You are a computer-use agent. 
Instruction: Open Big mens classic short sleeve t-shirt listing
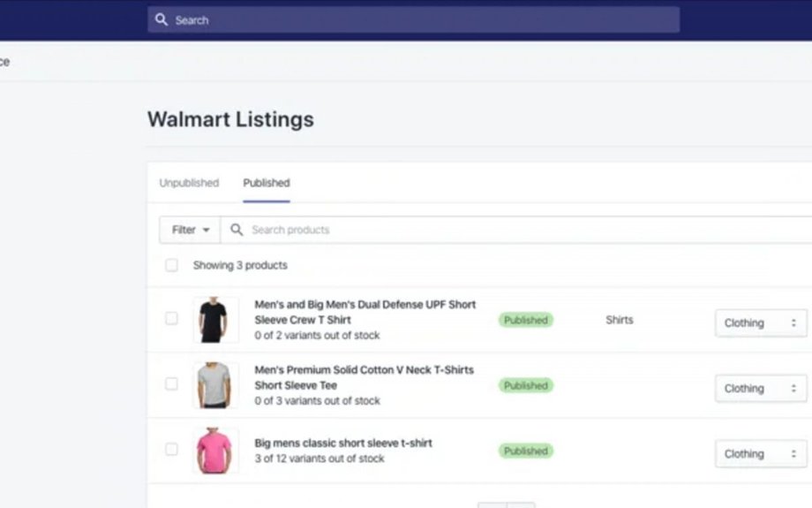click(x=342, y=444)
